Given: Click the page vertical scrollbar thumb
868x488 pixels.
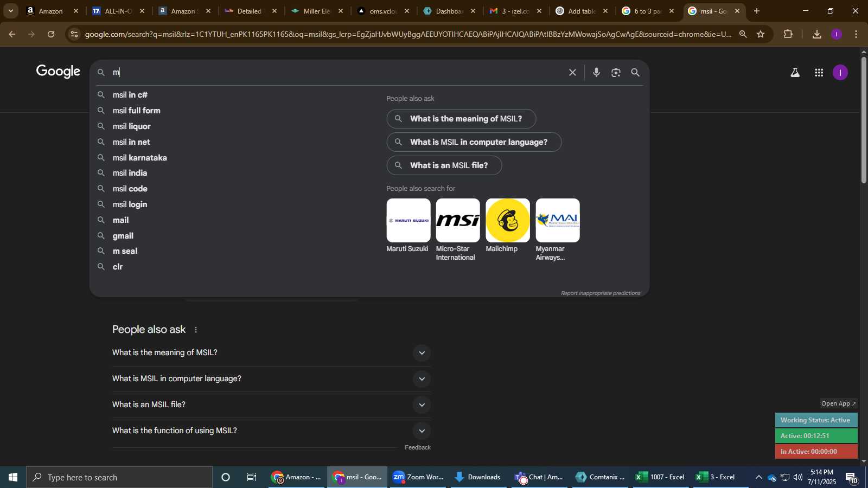Looking at the screenshot, I should (864, 119).
